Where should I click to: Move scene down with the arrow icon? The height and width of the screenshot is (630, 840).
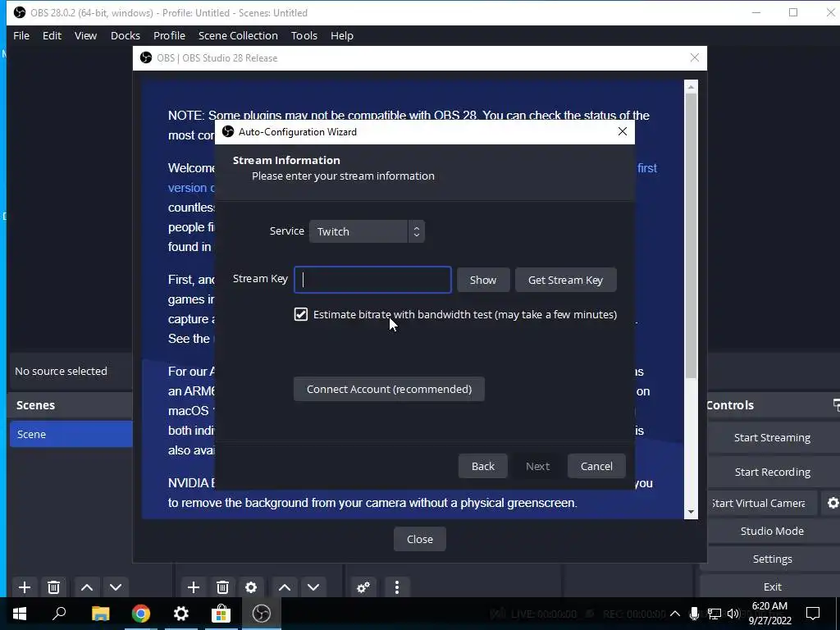point(116,587)
